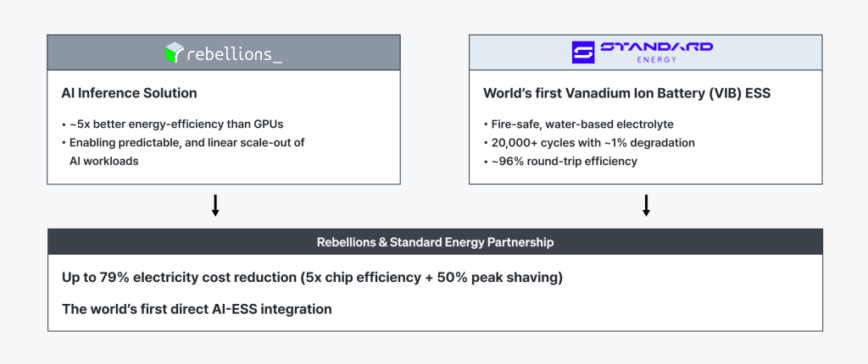Click the green Rebellions cube logo icon
Screen dimensions: 868x364
173,52
